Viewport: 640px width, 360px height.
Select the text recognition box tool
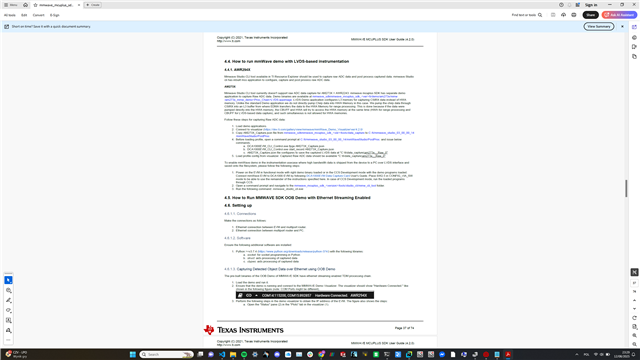[9, 320]
